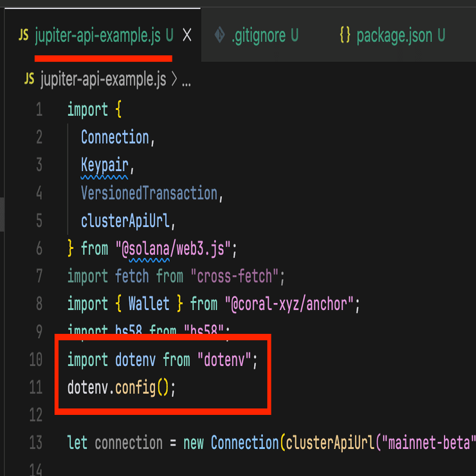Click the git icon on .gitignore tab
Image resolution: width=476 pixels, height=476 pixels.
coord(220,35)
